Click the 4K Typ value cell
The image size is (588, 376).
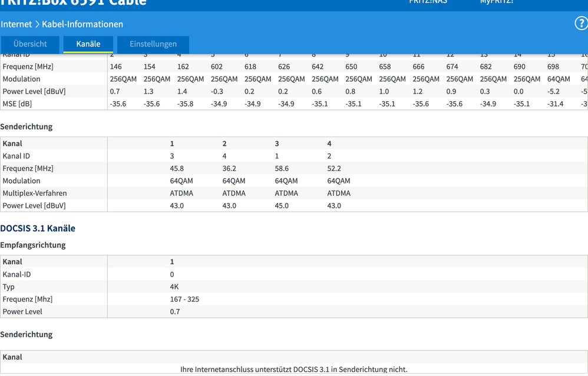[173, 287]
